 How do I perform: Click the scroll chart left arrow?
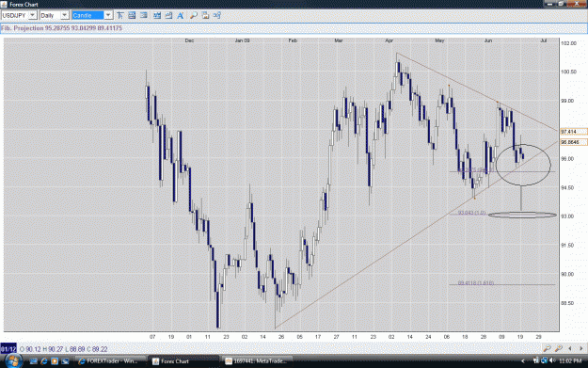[x=570, y=348]
